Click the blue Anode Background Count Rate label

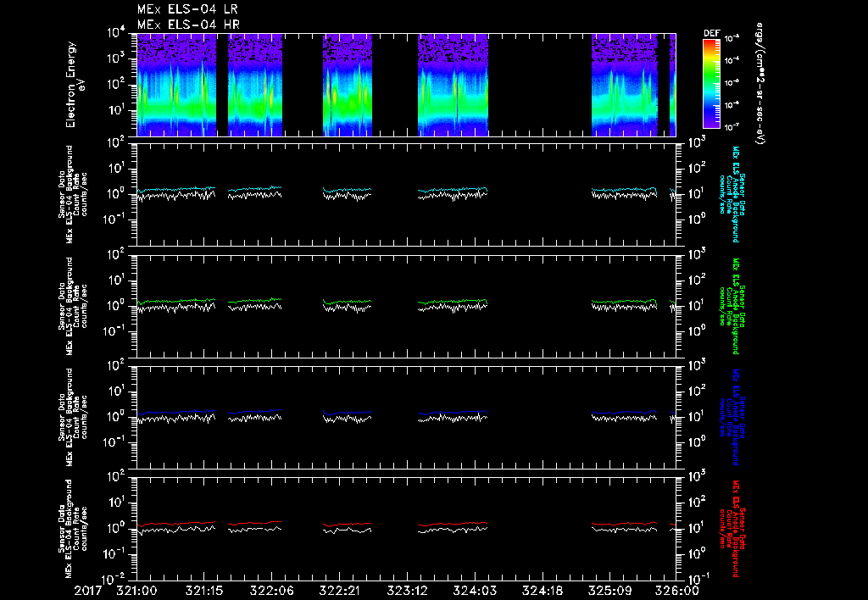tap(732, 417)
